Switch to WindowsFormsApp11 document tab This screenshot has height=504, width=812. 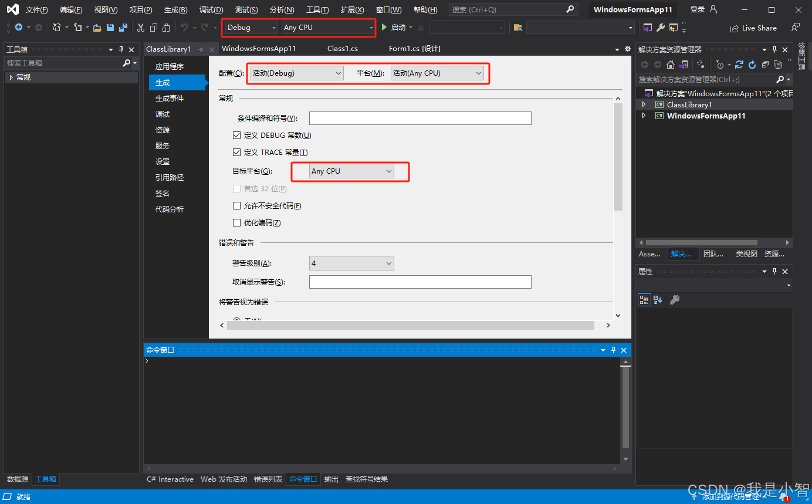tap(259, 49)
